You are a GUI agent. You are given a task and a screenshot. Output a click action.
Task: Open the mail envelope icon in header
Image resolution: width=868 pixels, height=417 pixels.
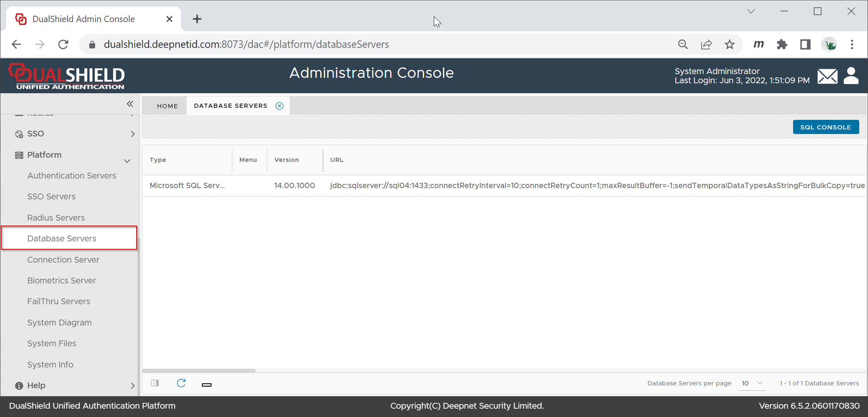(x=827, y=76)
